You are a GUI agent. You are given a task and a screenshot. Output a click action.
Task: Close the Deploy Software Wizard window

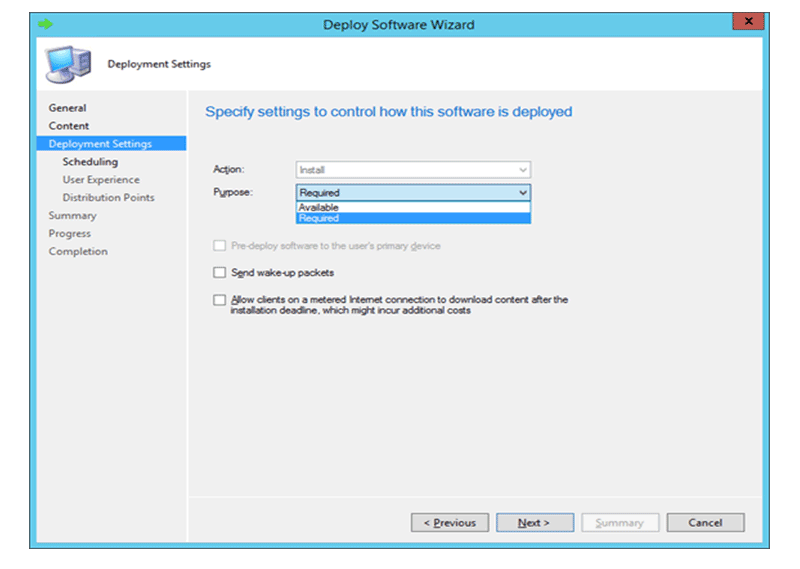pos(748,21)
